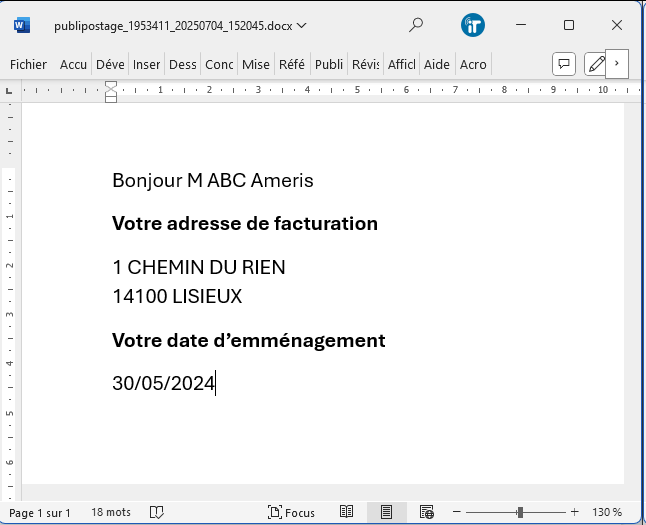Click the zoom slider handle

point(520,512)
